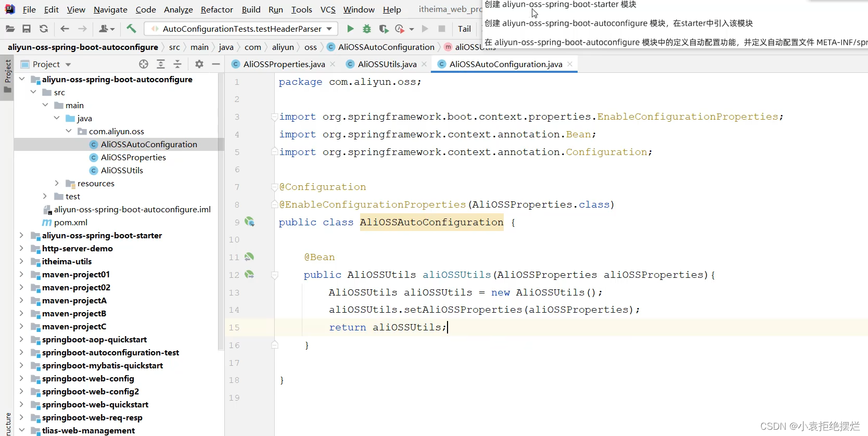Click the gray Stop square icon
Image resolution: width=868 pixels, height=436 pixels.
point(442,29)
